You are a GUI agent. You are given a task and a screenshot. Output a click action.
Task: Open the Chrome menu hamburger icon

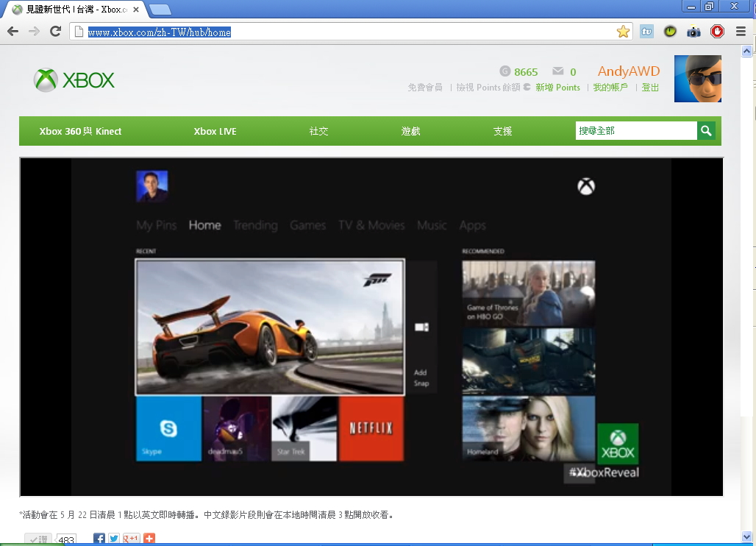coord(741,32)
